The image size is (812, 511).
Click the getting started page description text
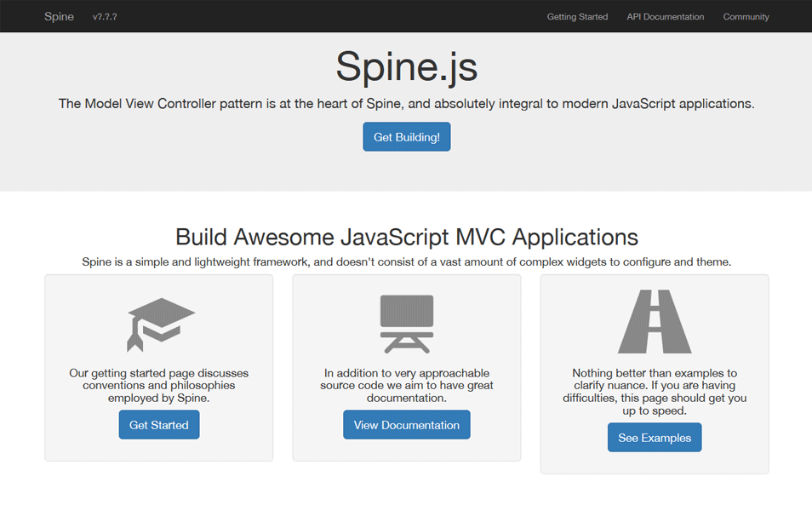[159, 386]
